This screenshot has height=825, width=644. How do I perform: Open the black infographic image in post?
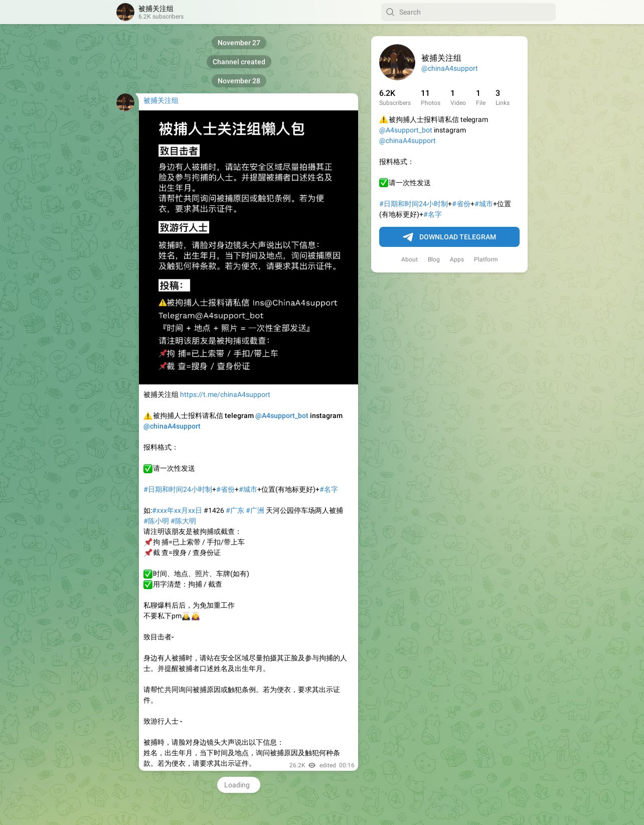[248, 247]
